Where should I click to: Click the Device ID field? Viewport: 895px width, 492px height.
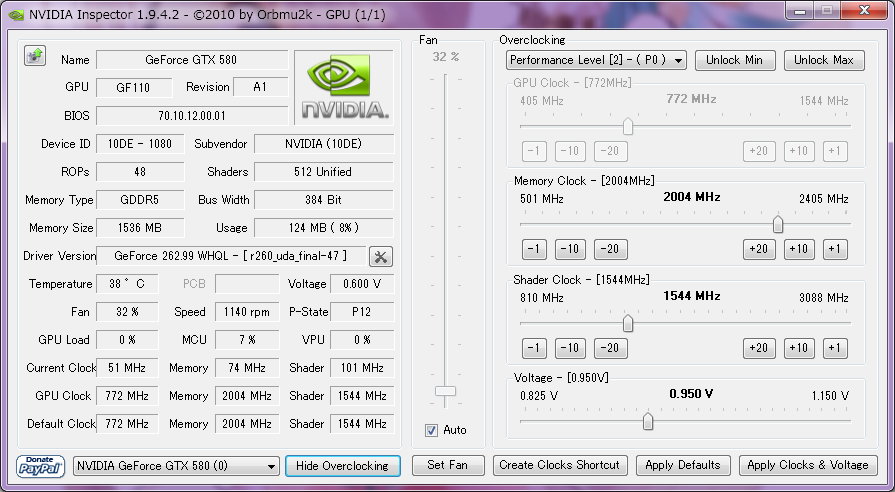pyautogui.click(x=140, y=144)
